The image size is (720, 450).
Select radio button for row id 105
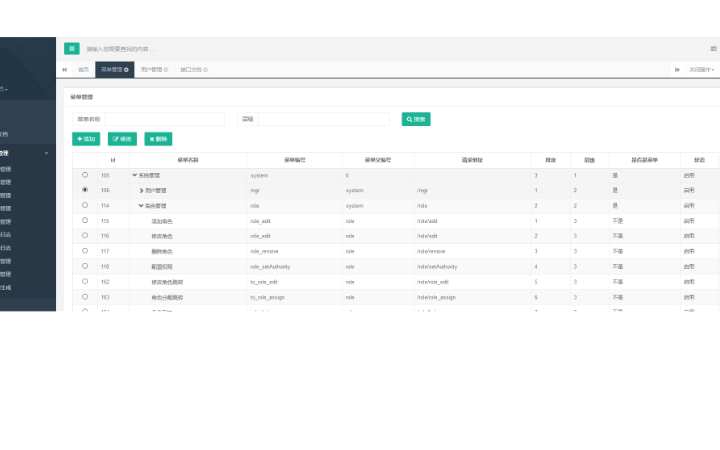(x=85, y=175)
